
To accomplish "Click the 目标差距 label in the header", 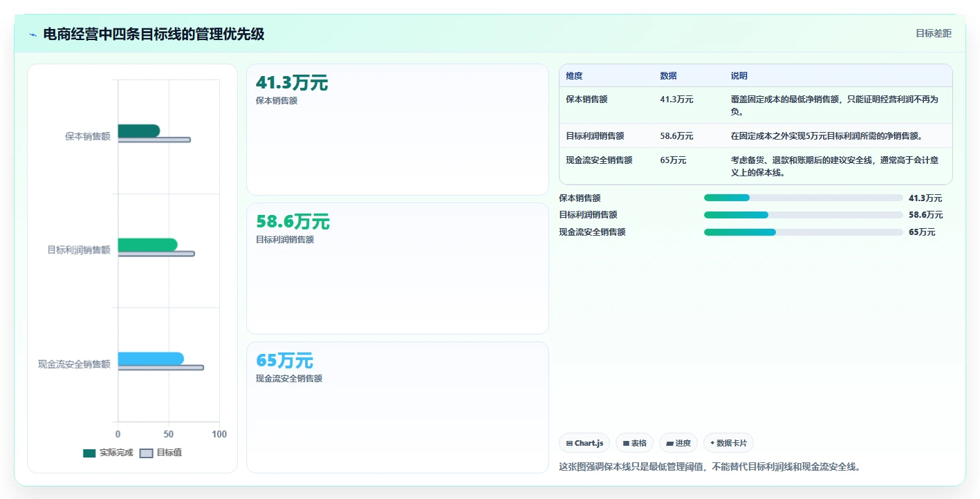I will (x=934, y=33).
